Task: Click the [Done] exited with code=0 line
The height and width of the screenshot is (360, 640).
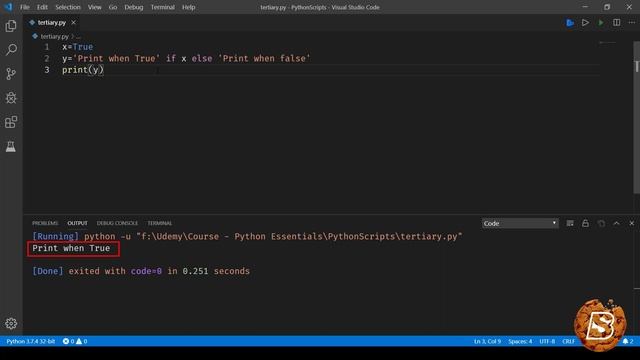Action: click(141, 271)
